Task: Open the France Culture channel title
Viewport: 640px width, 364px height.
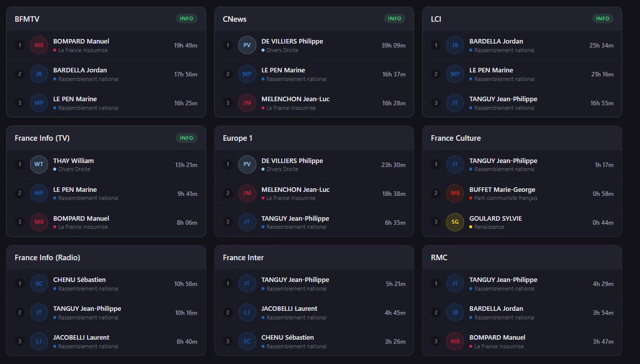Action: tap(456, 138)
